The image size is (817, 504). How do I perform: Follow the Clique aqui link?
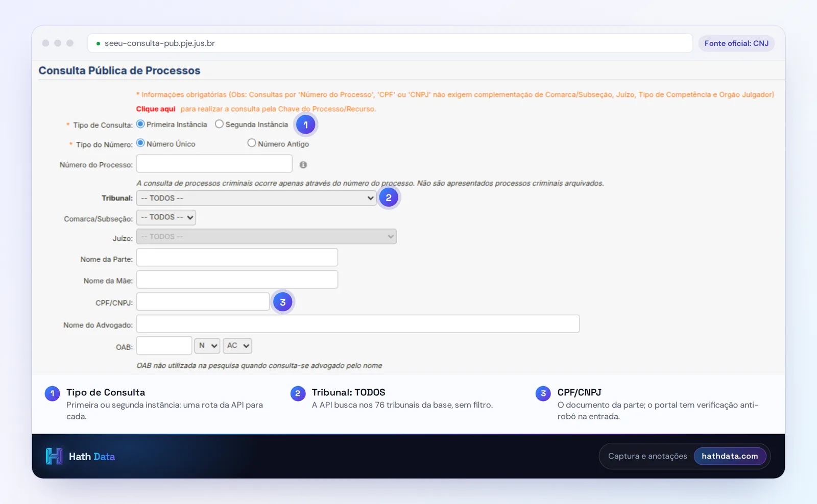tap(156, 109)
